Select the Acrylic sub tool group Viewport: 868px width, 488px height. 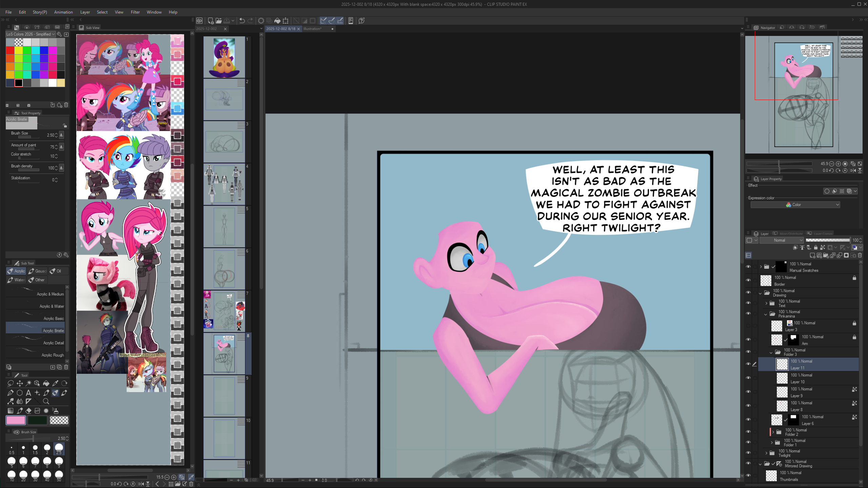pyautogui.click(x=16, y=271)
